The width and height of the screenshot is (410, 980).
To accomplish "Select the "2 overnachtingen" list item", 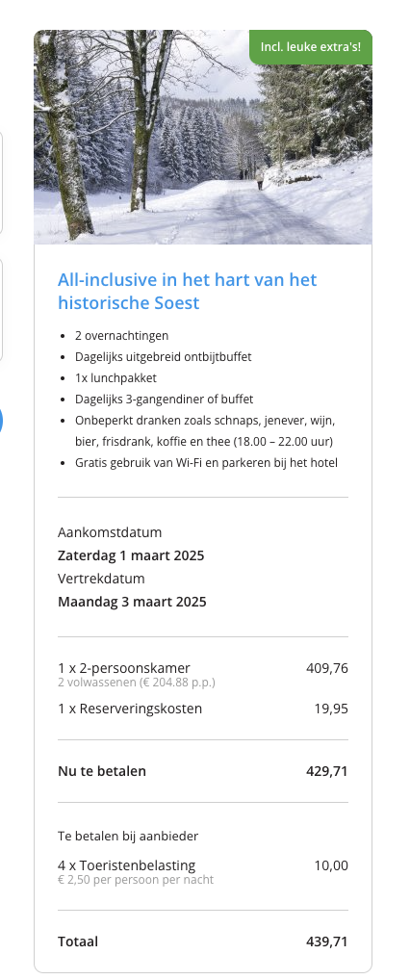I will coord(122,336).
